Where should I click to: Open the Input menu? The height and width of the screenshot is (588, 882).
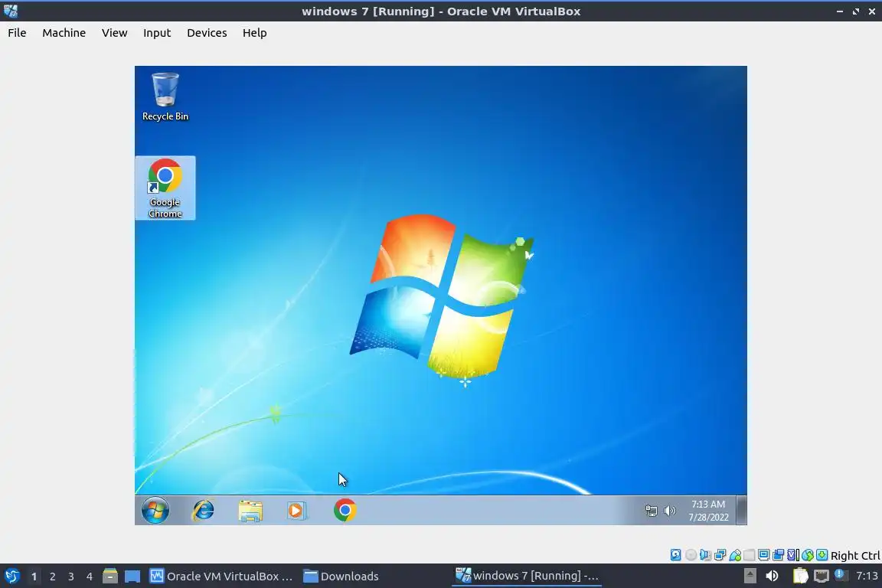(x=157, y=33)
